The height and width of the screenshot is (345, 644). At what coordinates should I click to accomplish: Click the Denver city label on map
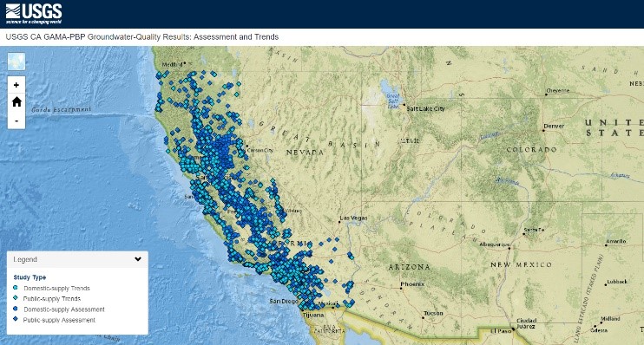[x=554, y=126]
